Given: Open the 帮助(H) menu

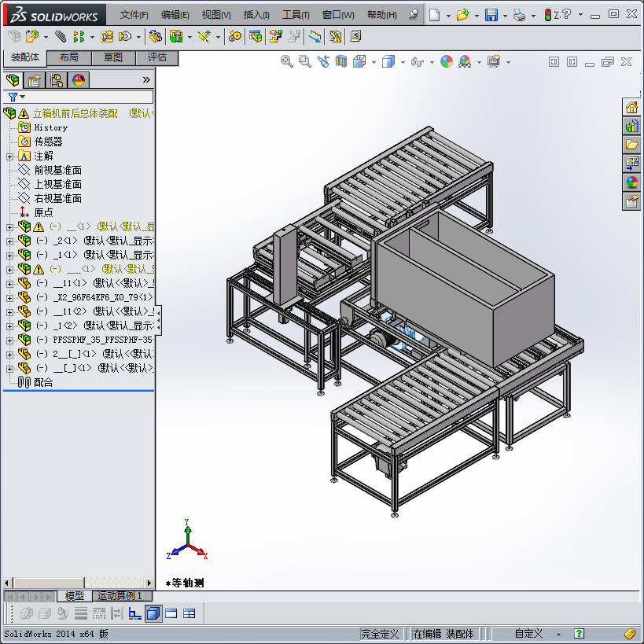Looking at the screenshot, I should (381, 15).
